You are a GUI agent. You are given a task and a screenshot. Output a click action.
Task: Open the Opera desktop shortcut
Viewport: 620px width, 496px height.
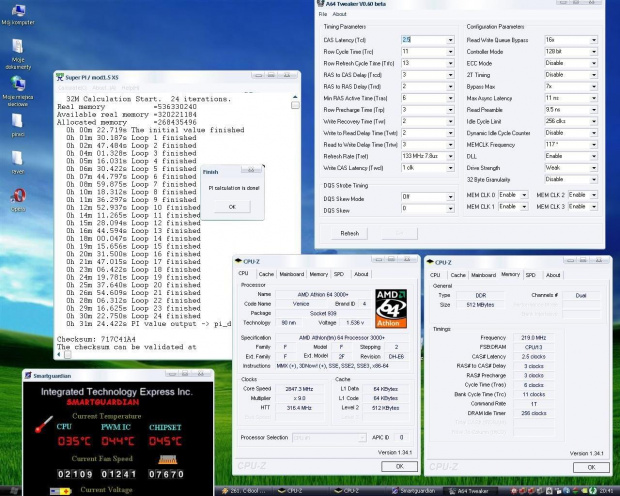(x=18, y=200)
